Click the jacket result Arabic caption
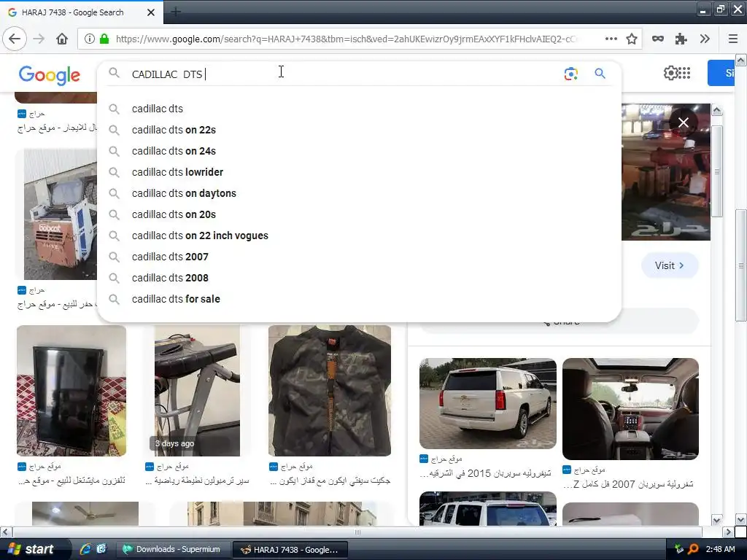Screen dimensions: 747x560 coord(330,481)
